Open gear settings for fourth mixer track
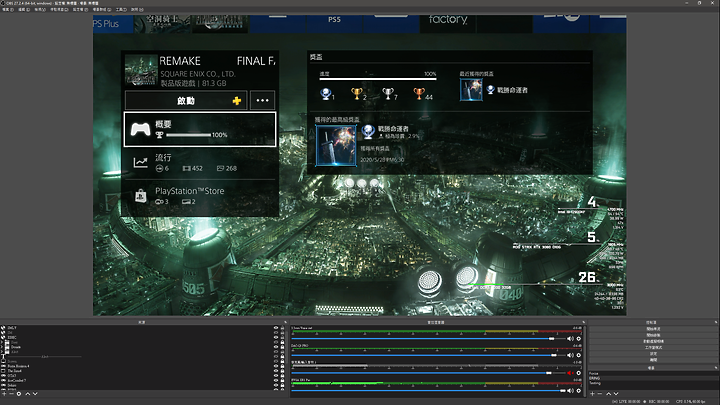720x405 pixels. point(579,391)
